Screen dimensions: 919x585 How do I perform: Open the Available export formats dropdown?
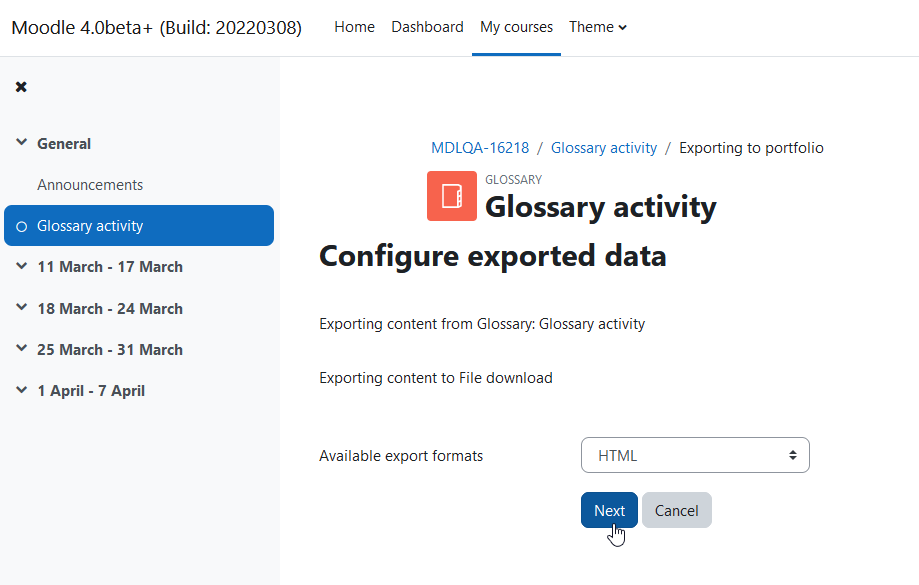695,455
